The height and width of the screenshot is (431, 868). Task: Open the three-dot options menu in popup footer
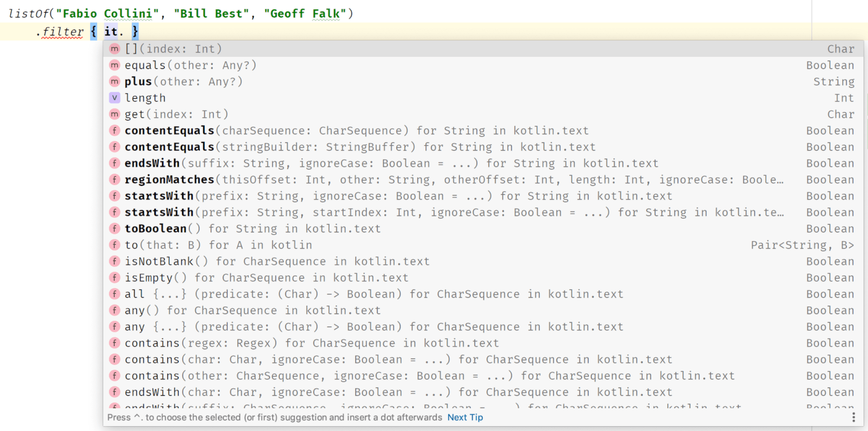click(x=854, y=417)
